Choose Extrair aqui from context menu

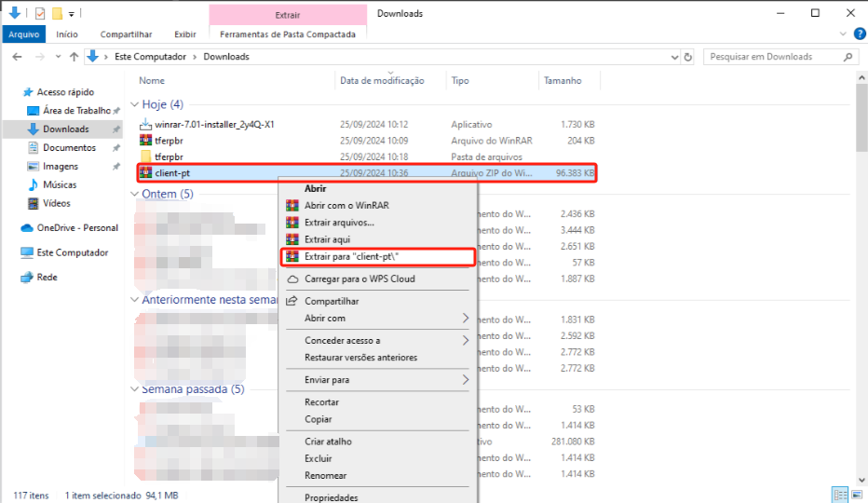pyautogui.click(x=327, y=239)
